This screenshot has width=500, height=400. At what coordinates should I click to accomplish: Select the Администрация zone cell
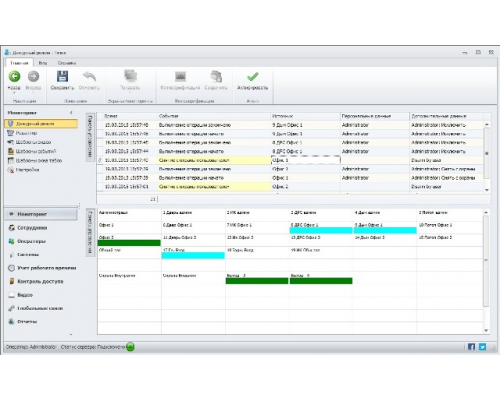129,215
